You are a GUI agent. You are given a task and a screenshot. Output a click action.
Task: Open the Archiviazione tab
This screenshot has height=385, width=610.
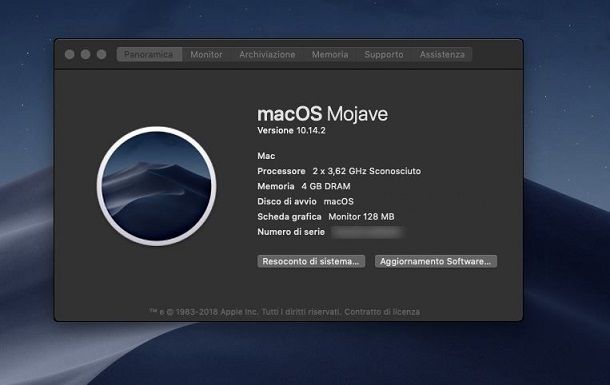tap(267, 54)
